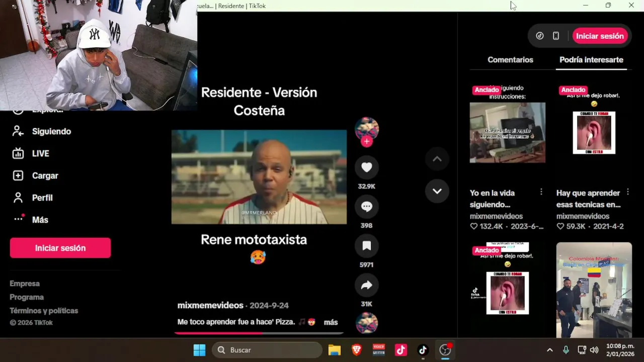
Task: Open the network icon in system tray
Action: pyautogui.click(x=582, y=350)
